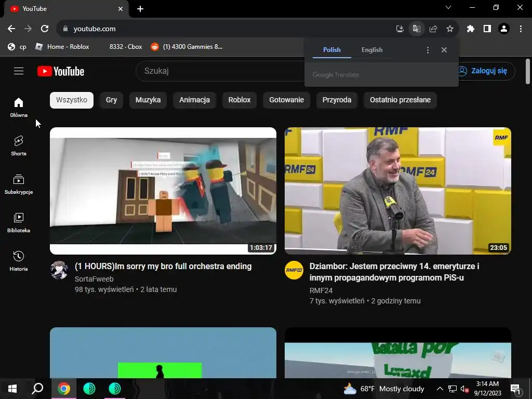The width and height of the screenshot is (532, 399).
Task: Open the Dziambor video title
Action: (394, 272)
